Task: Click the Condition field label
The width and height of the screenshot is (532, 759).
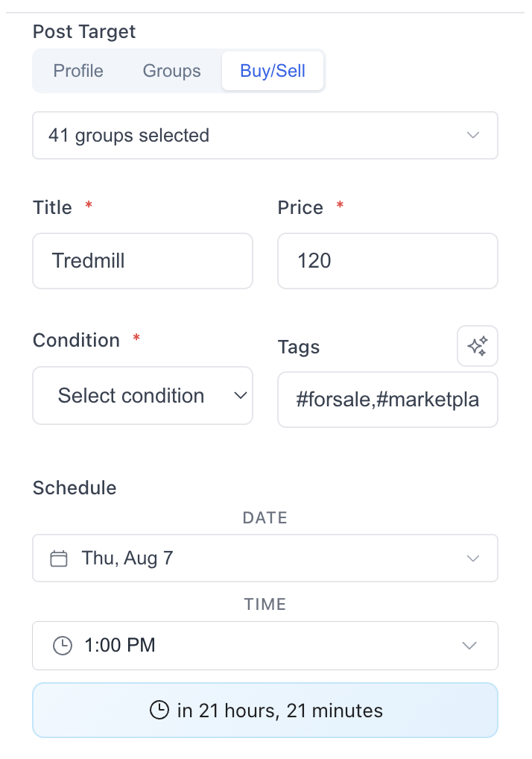Action: 76,340
